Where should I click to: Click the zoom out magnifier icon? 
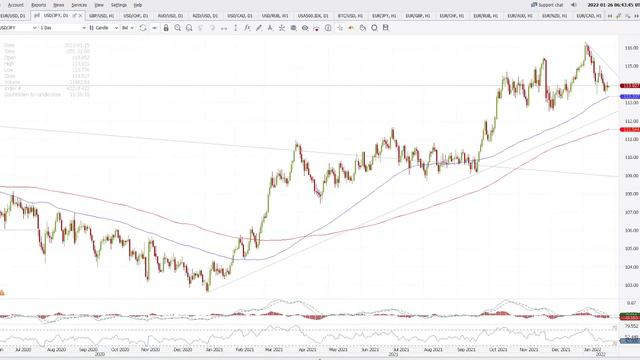click(x=189, y=28)
